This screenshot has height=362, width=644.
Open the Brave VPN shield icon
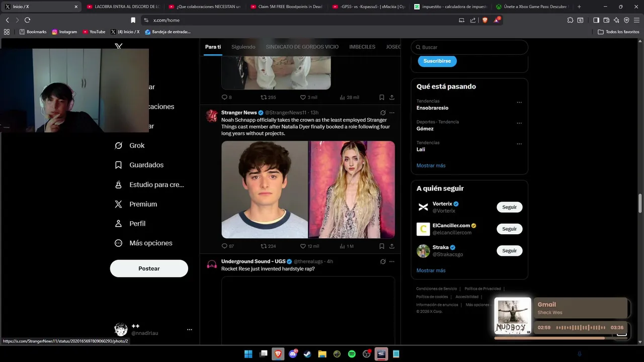[x=626, y=20]
